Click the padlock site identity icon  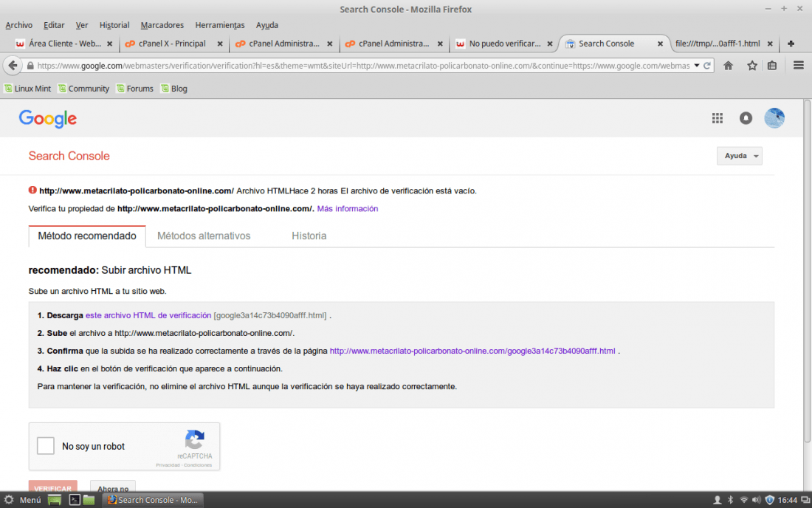pyautogui.click(x=30, y=66)
